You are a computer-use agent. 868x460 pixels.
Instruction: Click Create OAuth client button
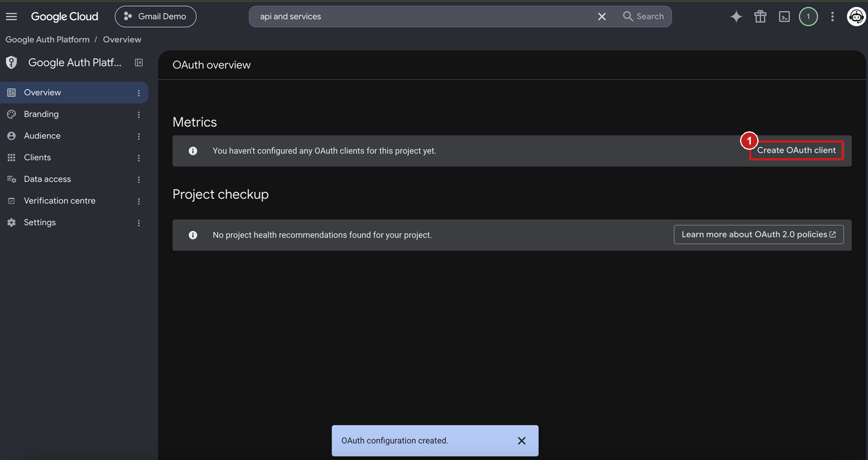pos(796,150)
